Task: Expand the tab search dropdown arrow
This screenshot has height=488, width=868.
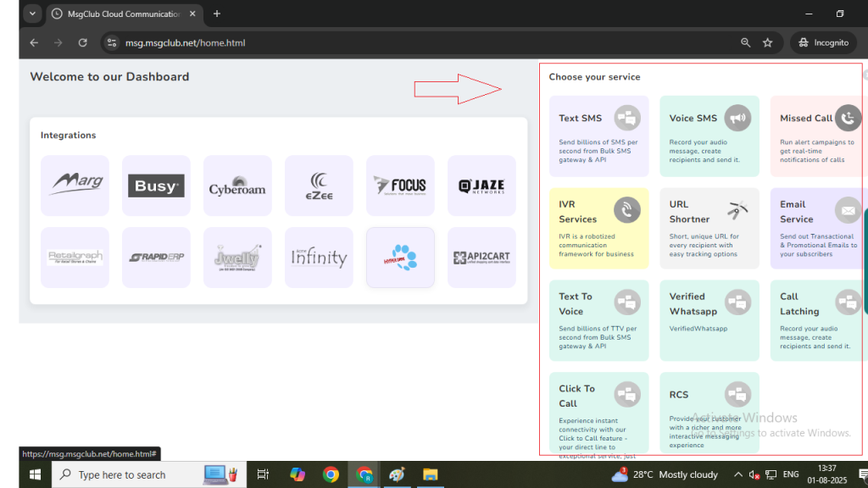Action: tap(32, 14)
